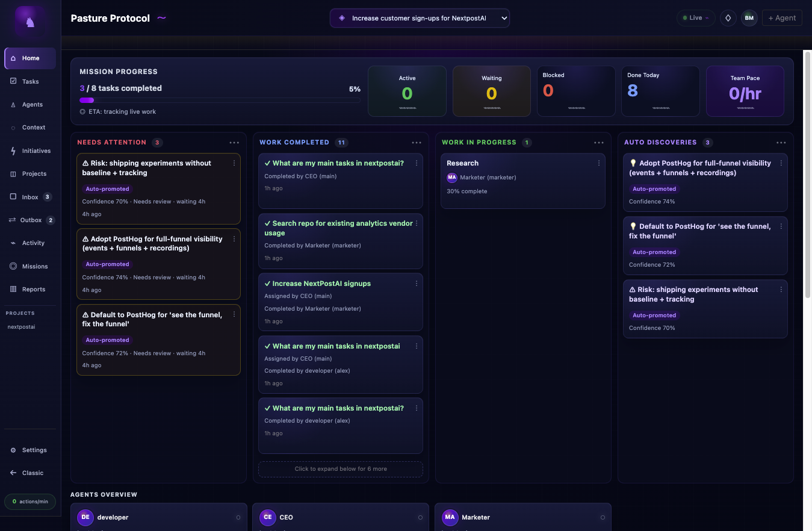
Task: Open nextpostai project link
Action: click(21, 327)
